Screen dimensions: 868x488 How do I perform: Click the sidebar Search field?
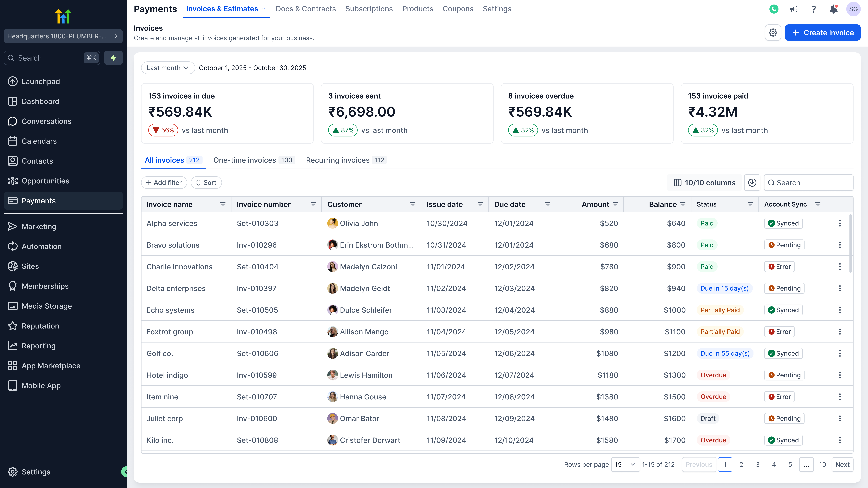(52, 58)
